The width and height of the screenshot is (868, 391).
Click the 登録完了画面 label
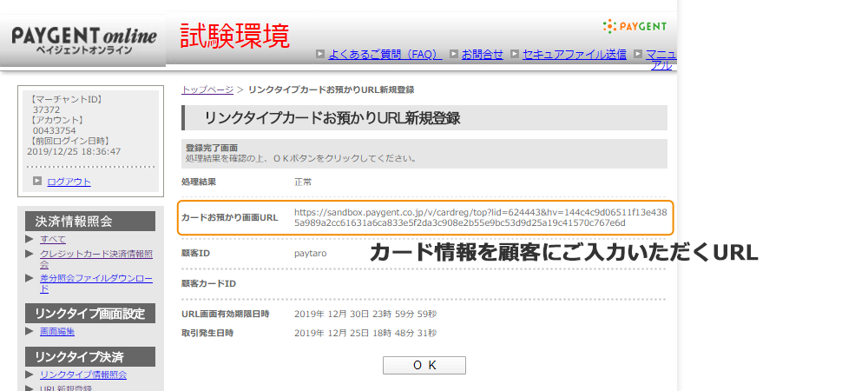coord(212,148)
